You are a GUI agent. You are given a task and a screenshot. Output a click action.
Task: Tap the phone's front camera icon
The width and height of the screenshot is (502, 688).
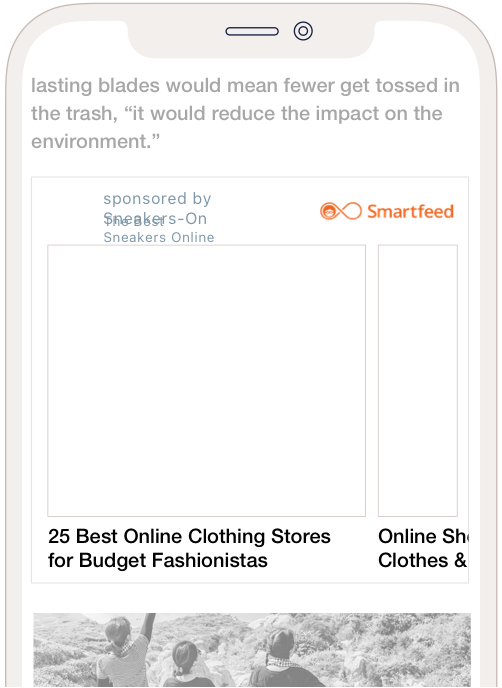click(303, 31)
